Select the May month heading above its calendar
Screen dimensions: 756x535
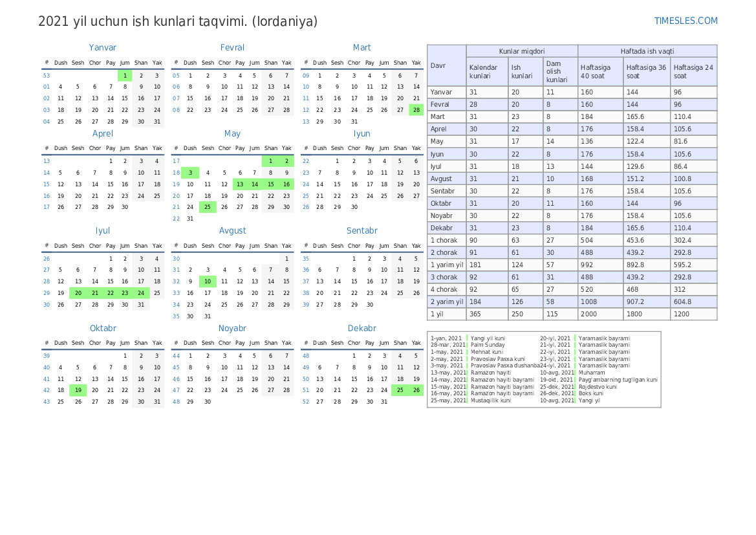232,134
